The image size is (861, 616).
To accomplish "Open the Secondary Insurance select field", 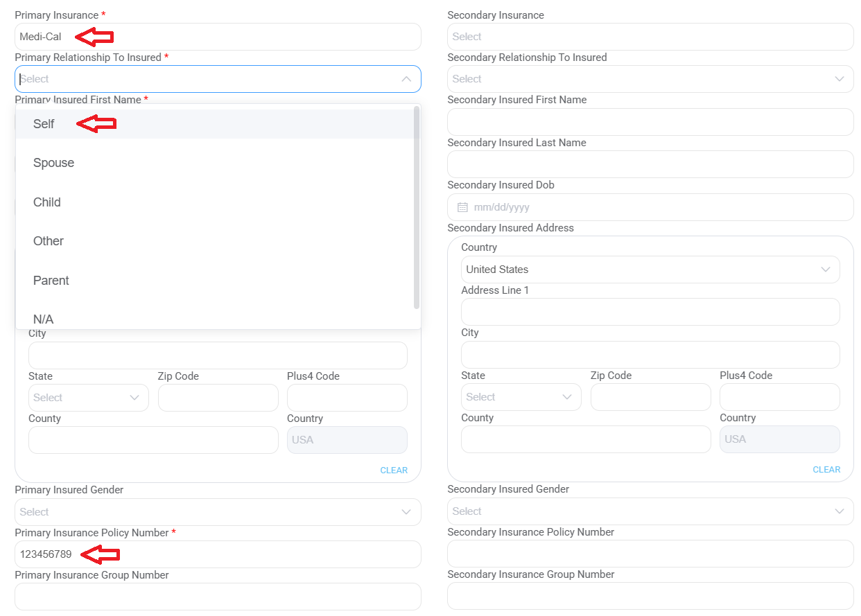I will [650, 37].
